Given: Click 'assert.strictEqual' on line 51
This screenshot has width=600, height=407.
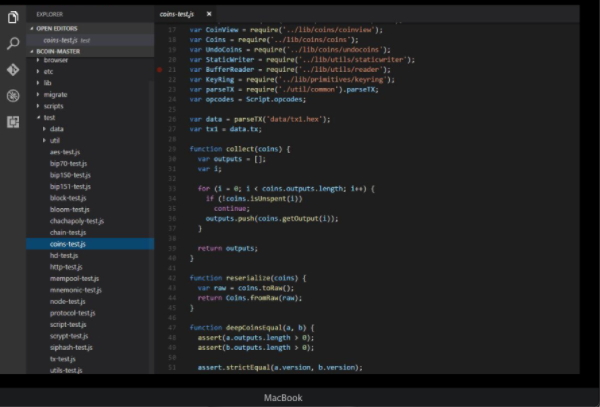Looking at the screenshot, I should click(x=234, y=368).
